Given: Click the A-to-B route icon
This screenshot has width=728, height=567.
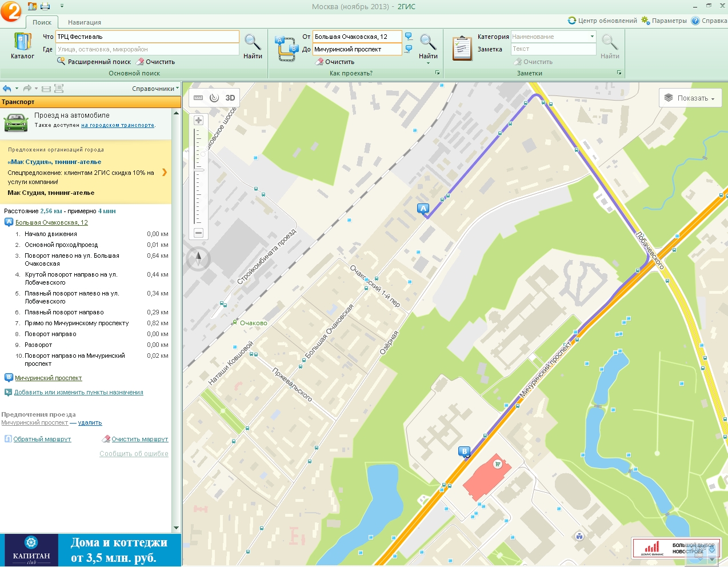Looking at the screenshot, I should click(287, 49).
